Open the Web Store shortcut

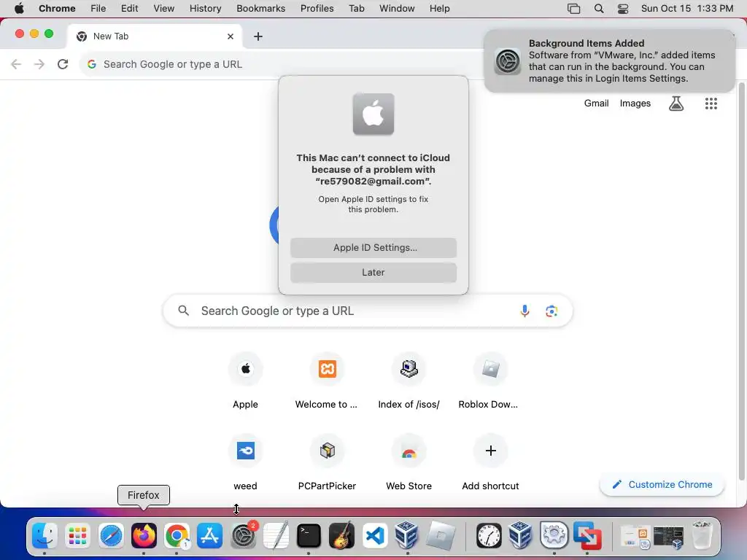[409, 463]
